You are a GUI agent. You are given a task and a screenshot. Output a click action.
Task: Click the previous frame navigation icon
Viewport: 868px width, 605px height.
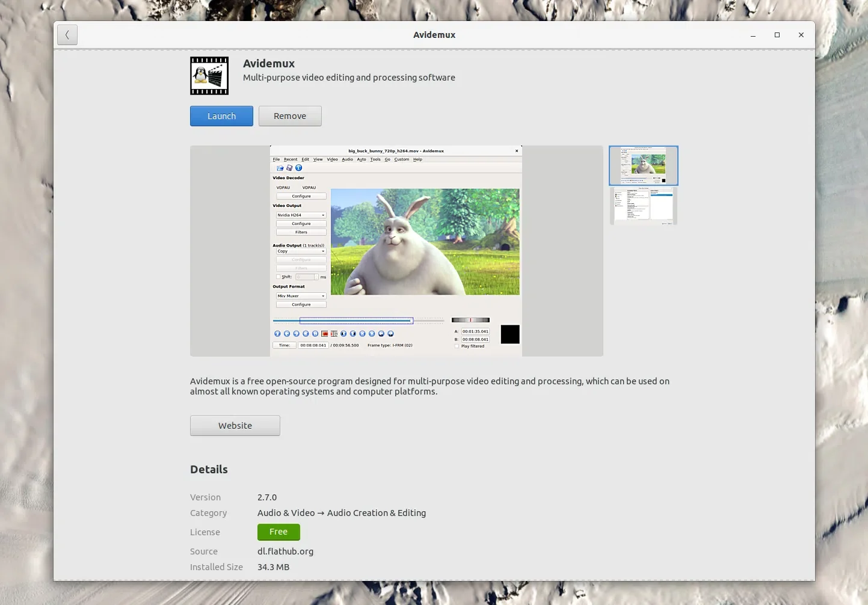click(287, 333)
